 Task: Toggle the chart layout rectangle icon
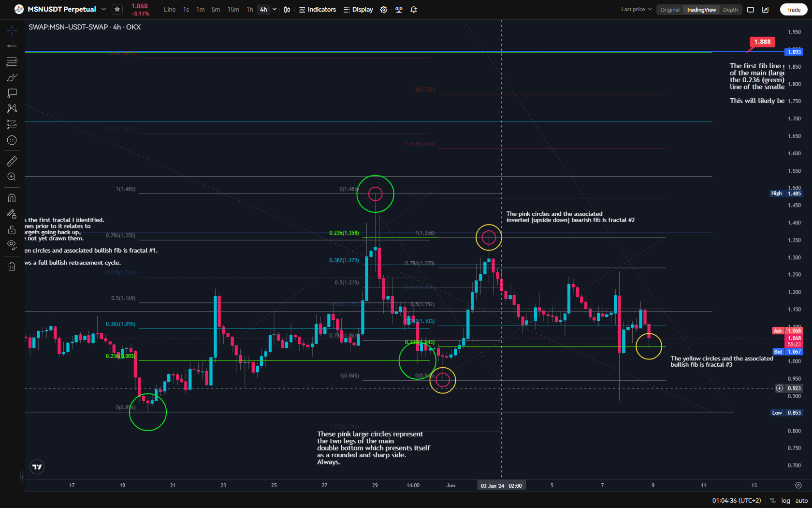[x=751, y=10]
